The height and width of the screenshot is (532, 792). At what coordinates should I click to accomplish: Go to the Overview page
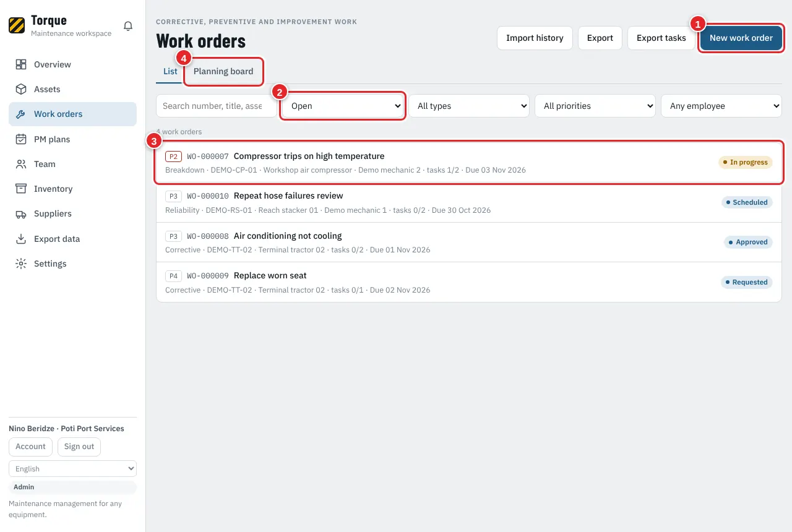point(72,64)
